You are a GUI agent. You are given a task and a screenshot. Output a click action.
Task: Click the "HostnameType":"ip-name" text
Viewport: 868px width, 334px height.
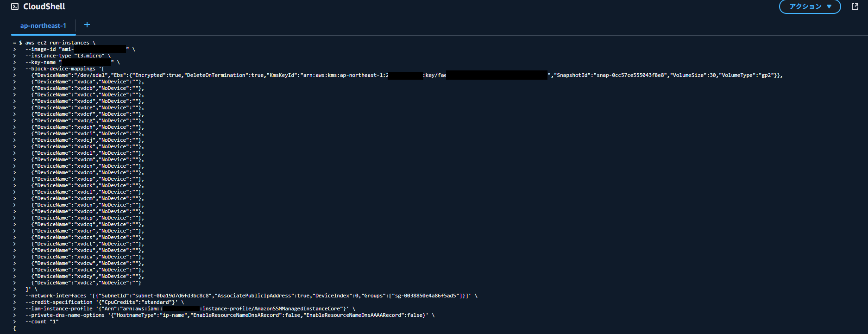tap(151, 315)
